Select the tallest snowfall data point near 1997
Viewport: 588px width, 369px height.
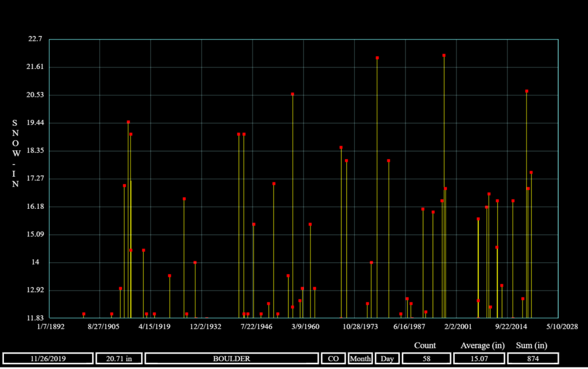tap(444, 56)
